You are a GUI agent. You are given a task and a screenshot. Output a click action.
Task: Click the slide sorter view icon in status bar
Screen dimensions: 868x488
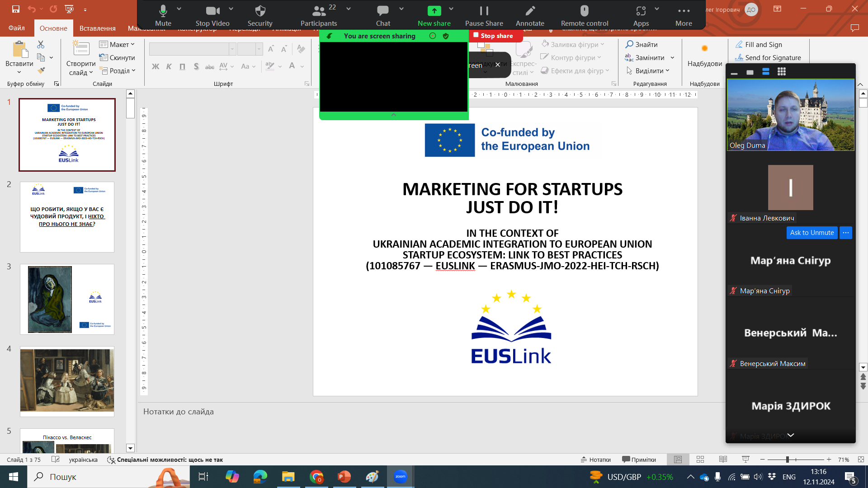pyautogui.click(x=700, y=460)
